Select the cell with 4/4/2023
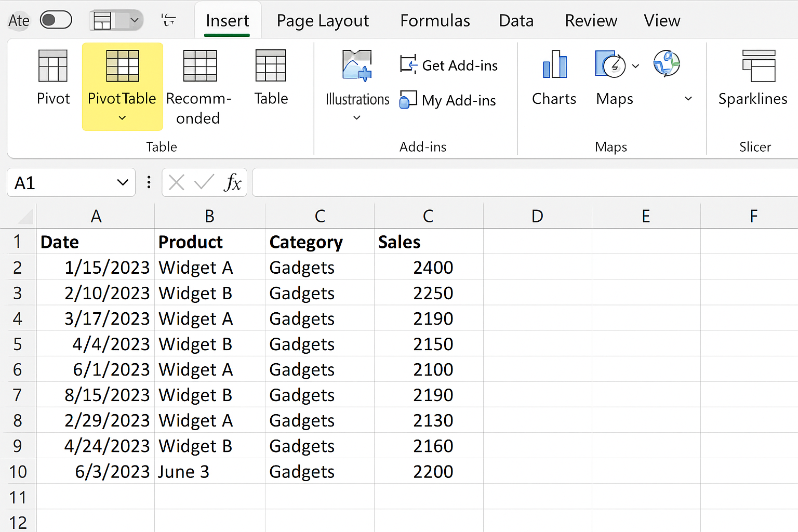Viewport: 798px width, 532px height. tap(96, 344)
